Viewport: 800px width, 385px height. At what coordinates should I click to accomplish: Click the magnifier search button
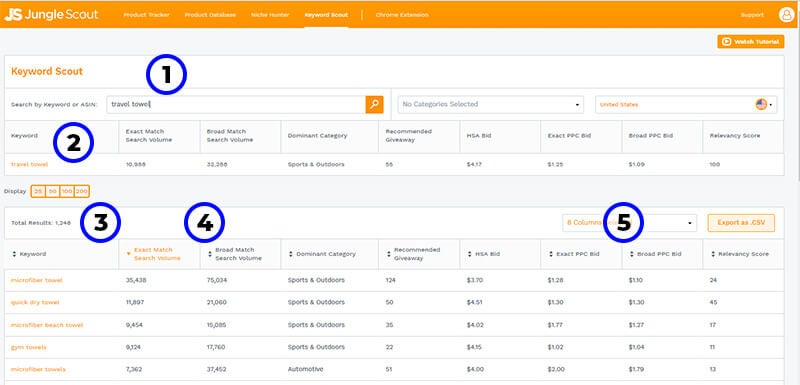(374, 105)
